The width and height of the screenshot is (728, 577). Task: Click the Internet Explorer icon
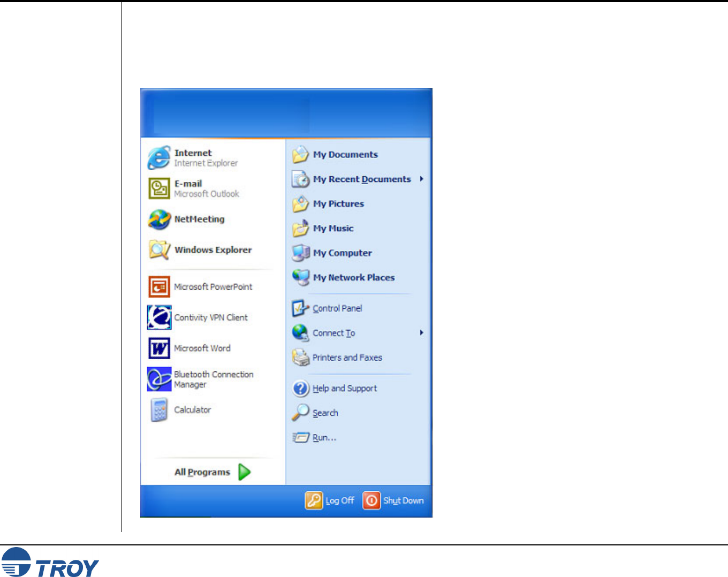[x=159, y=158]
